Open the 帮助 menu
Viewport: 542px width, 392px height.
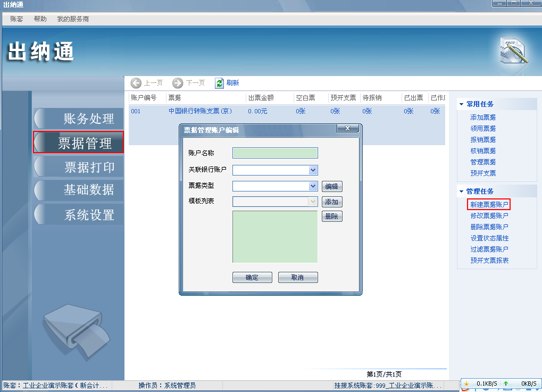(x=40, y=19)
